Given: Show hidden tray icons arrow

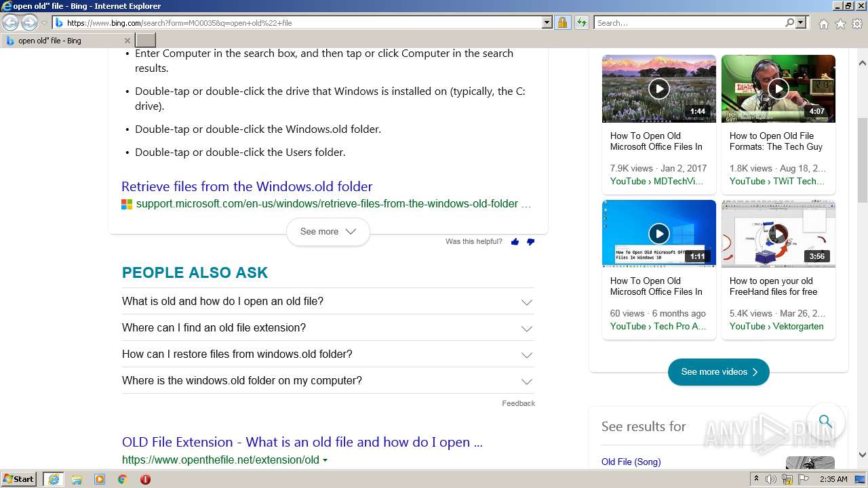Looking at the screenshot, I should [x=756, y=479].
